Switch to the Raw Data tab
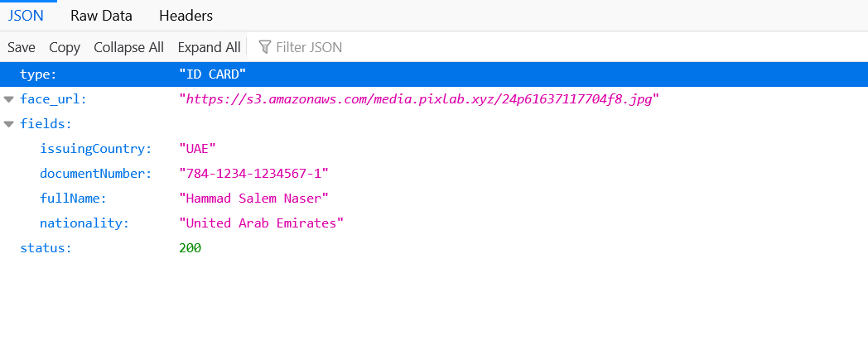 pos(101,16)
